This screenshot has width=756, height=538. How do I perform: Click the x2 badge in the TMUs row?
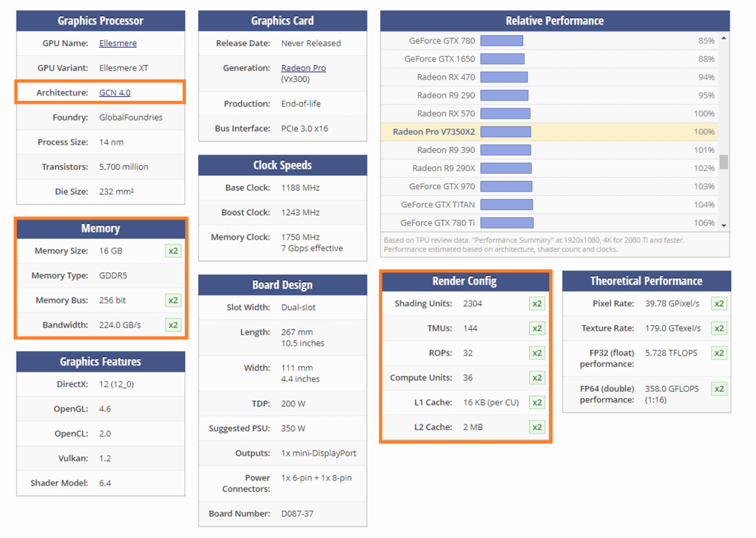coord(537,328)
